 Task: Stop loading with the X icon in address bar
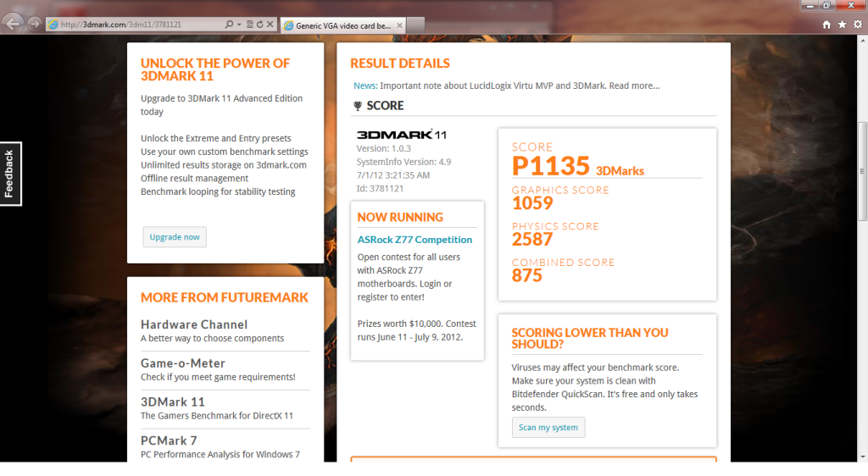click(x=270, y=25)
